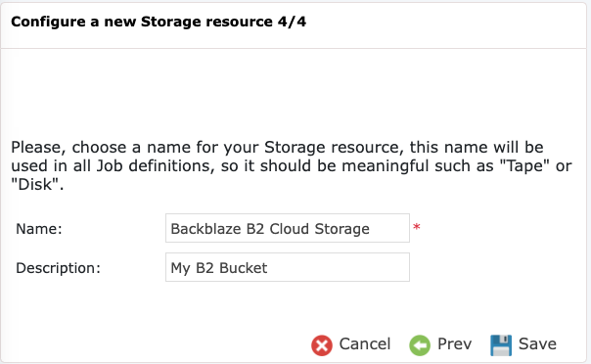Click the "Name:" field label

(39, 229)
